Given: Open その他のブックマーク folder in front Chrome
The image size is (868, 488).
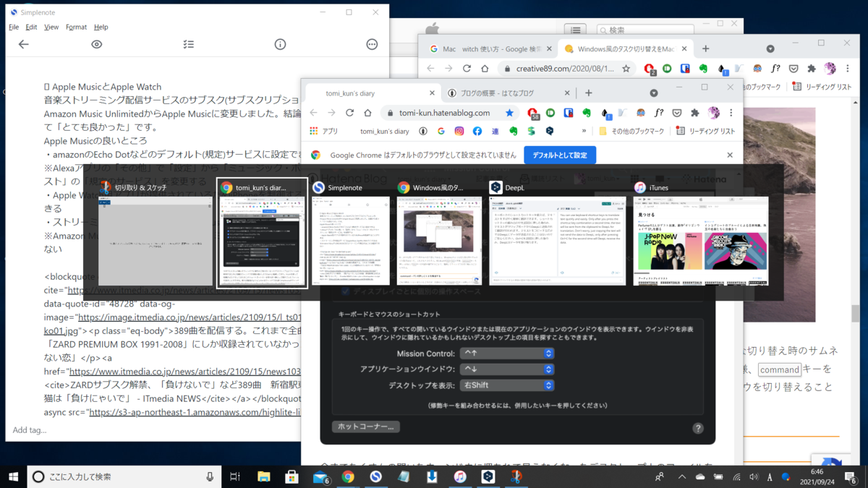Looking at the screenshot, I should [631, 132].
